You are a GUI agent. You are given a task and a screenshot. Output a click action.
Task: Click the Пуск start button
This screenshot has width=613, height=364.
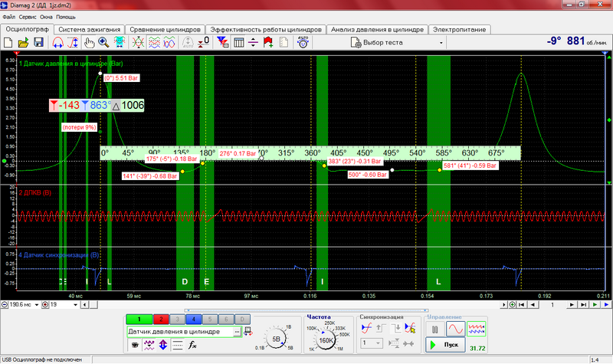(x=445, y=345)
